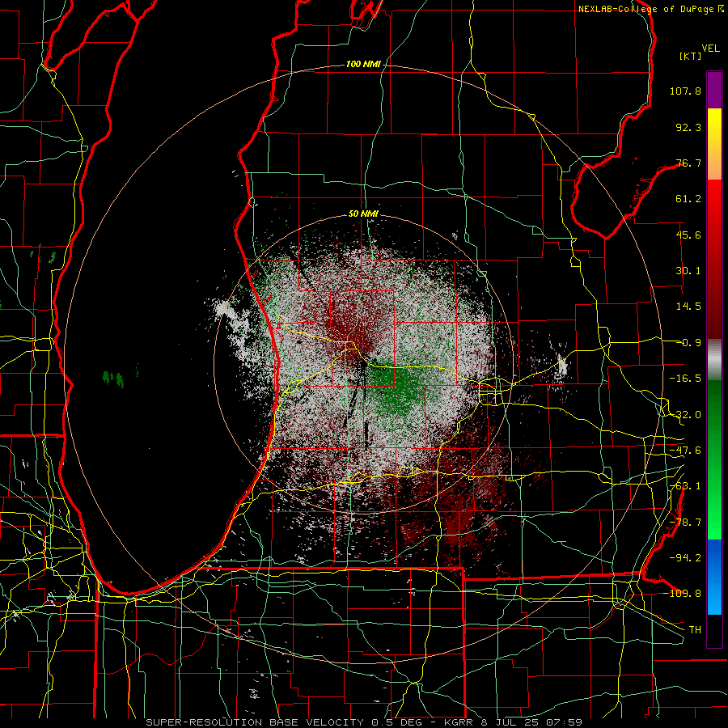The height and width of the screenshot is (728, 728).
Task: Click the -63.1 legend value
Action: tap(685, 486)
